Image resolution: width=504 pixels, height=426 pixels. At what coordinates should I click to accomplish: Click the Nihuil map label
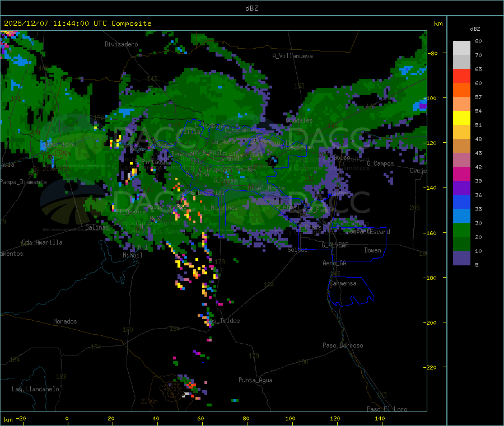[132, 255]
